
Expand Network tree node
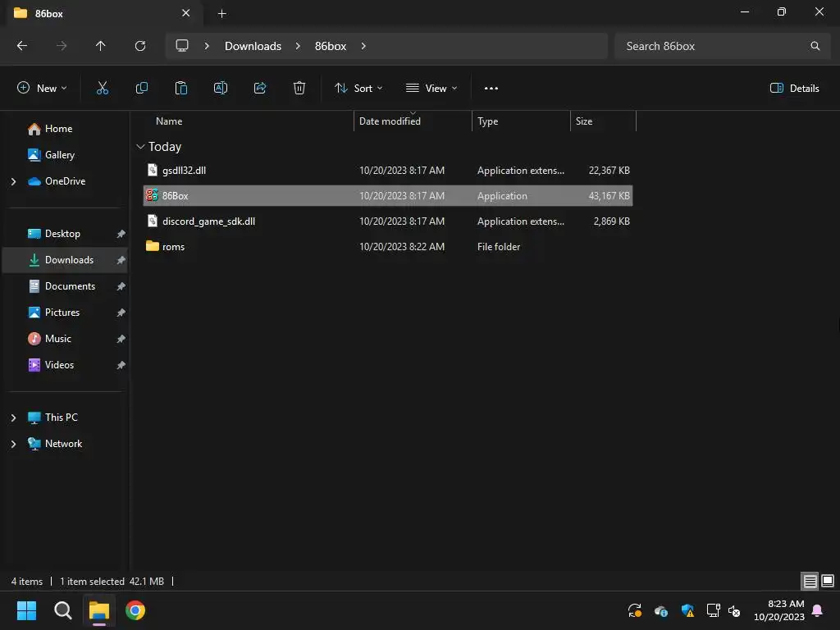click(x=13, y=444)
